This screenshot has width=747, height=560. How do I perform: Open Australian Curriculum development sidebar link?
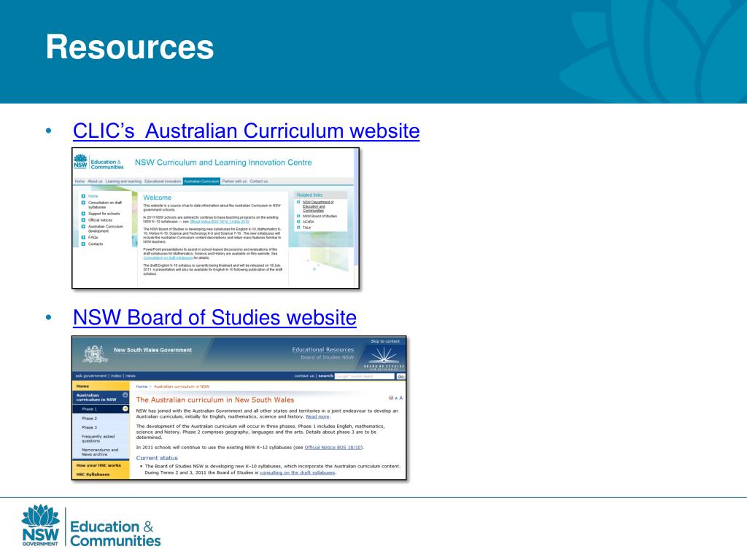point(106,229)
